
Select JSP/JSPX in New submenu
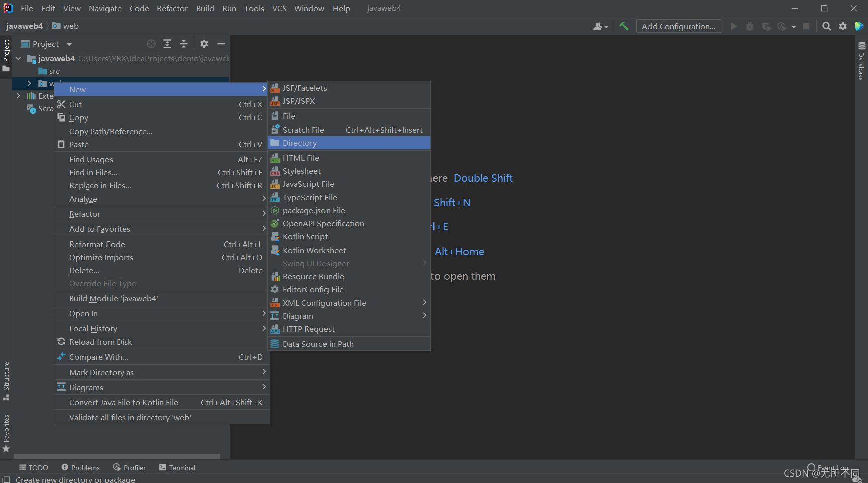349,101
